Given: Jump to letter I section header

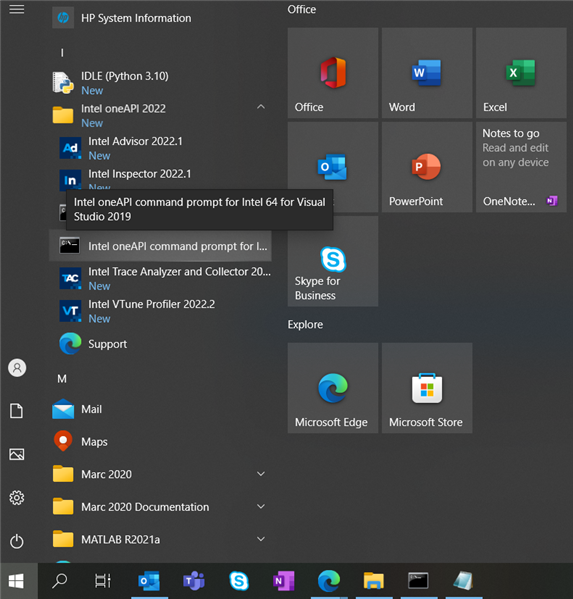Looking at the screenshot, I should [62, 53].
